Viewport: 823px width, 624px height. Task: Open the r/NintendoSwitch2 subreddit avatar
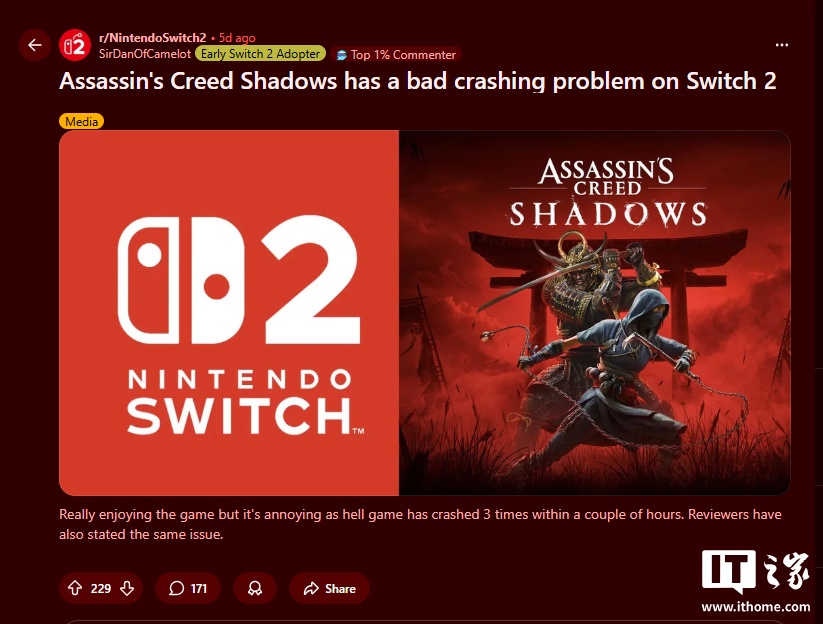click(x=75, y=46)
